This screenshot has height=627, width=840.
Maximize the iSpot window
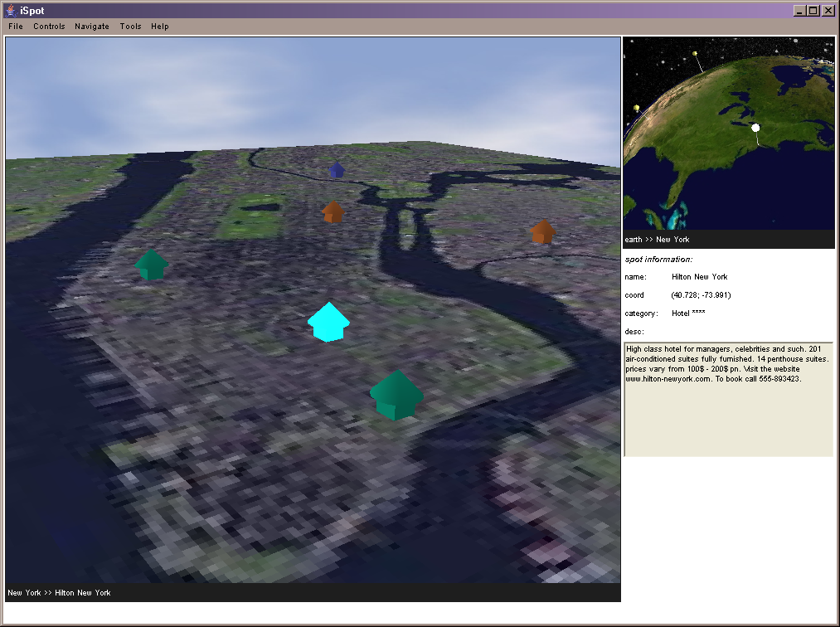[813, 11]
